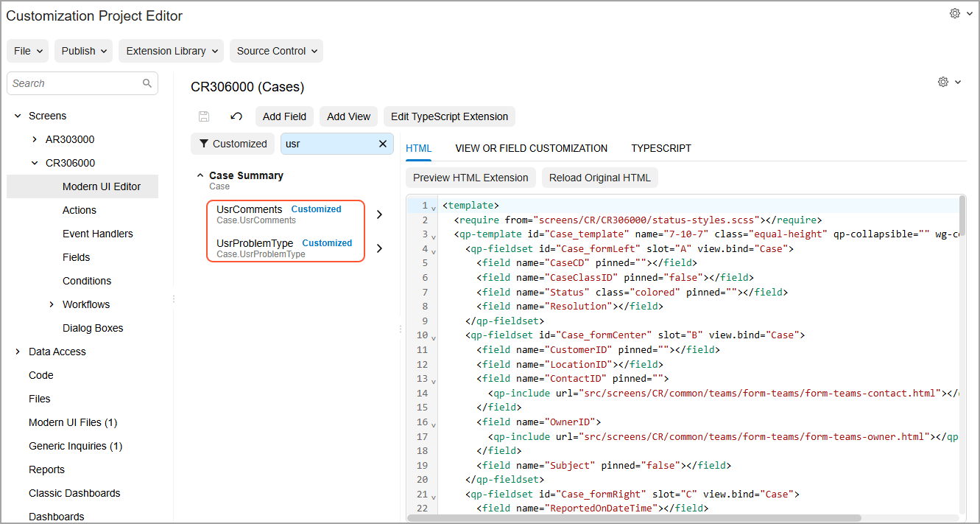Click Preview HTML Extension button
The width and height of the screenshot is (980, 524).
pyautogui.click(x=470, y=178)
